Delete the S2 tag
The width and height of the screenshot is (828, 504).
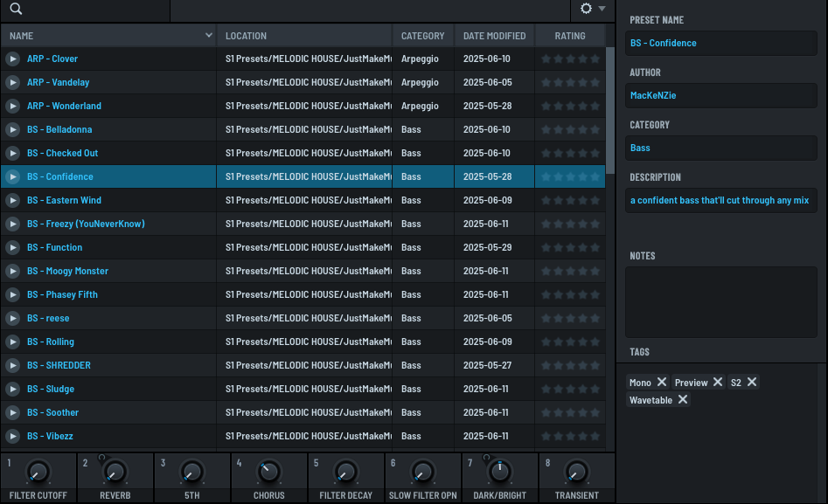pos(752,383)
